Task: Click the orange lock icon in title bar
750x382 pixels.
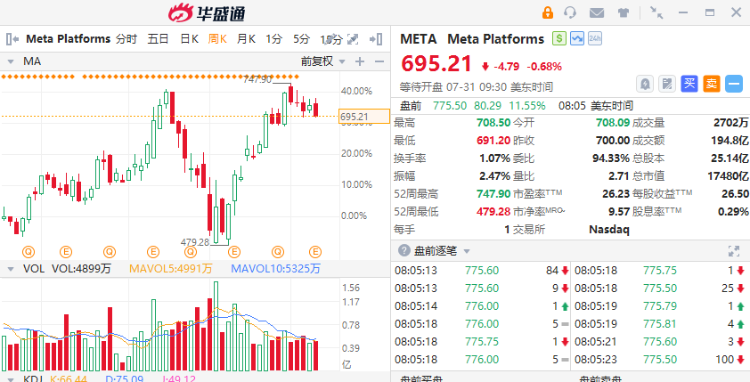Action: pyautogui.click(x=547, y=12)
